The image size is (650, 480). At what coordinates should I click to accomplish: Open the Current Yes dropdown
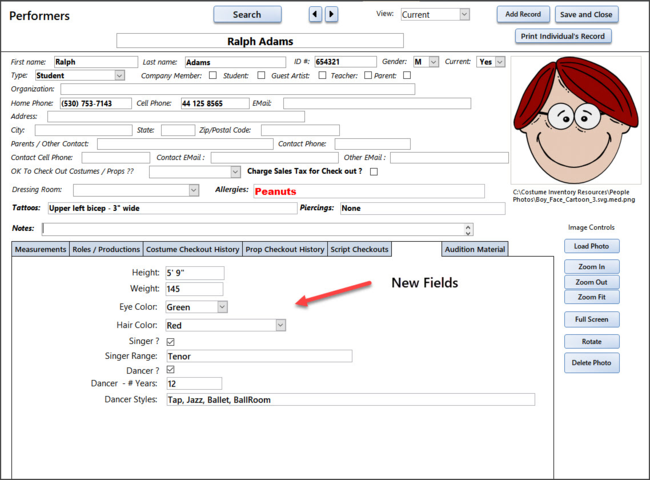500,62
